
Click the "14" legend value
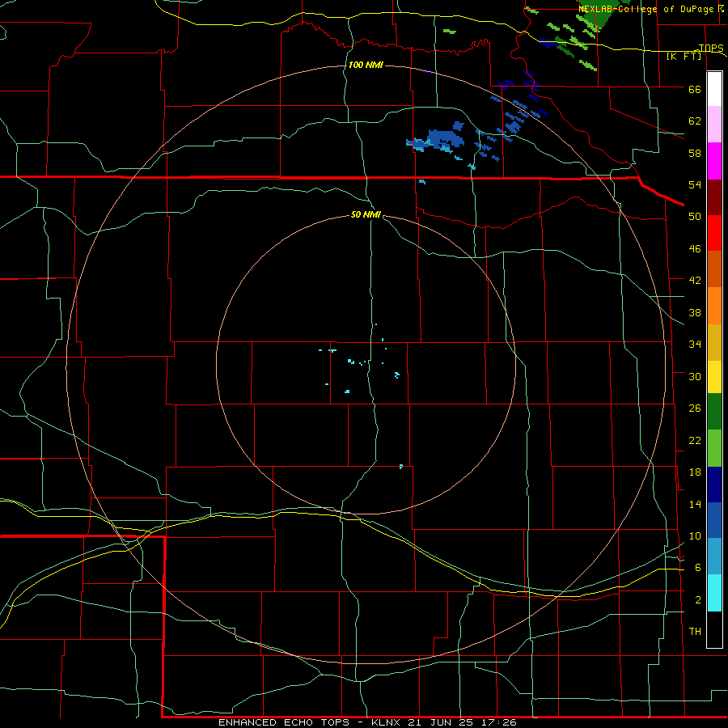coord(695,504)
